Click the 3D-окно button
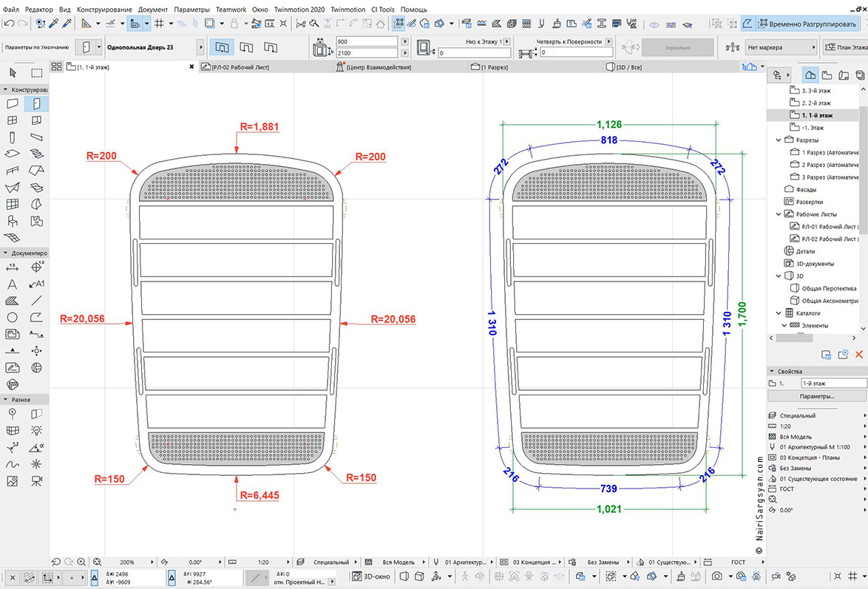Screen dimensions: 868x589 371,576
